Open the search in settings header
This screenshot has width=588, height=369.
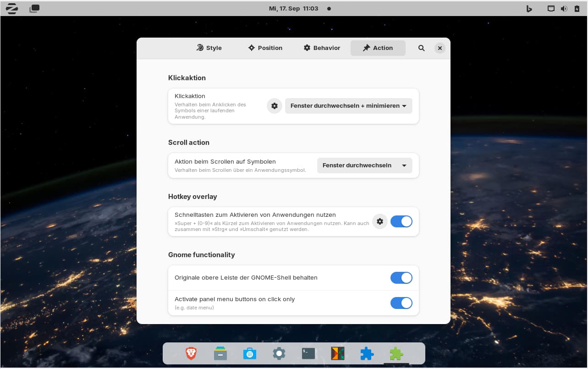421,48
